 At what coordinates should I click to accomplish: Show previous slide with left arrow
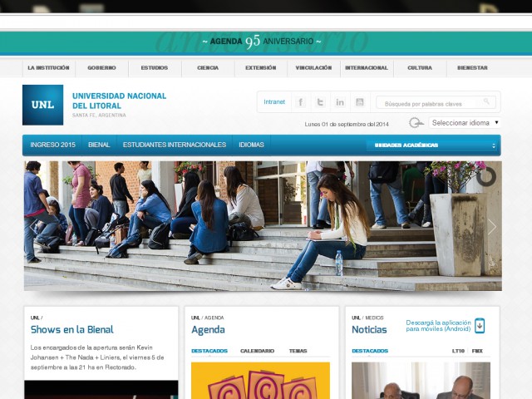[33, 227]
